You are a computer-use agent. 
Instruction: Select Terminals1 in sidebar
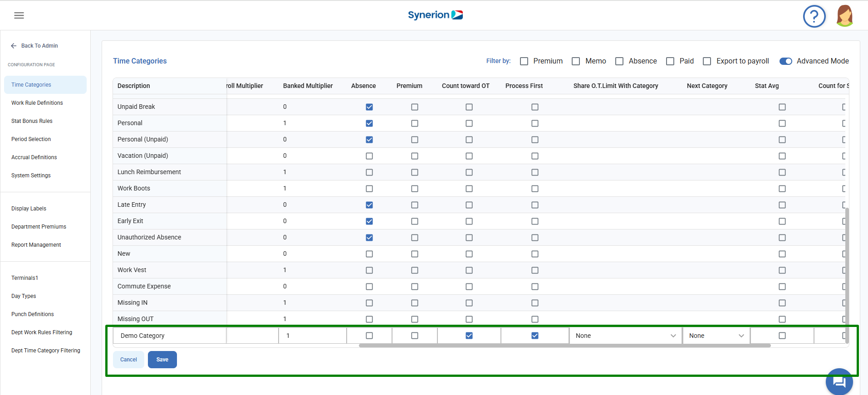point(25,278)
